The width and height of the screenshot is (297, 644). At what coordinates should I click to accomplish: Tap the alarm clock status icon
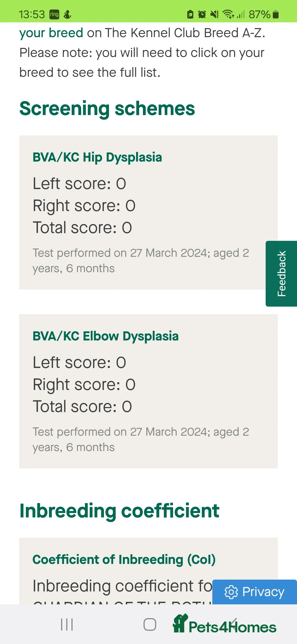(202, 14)
